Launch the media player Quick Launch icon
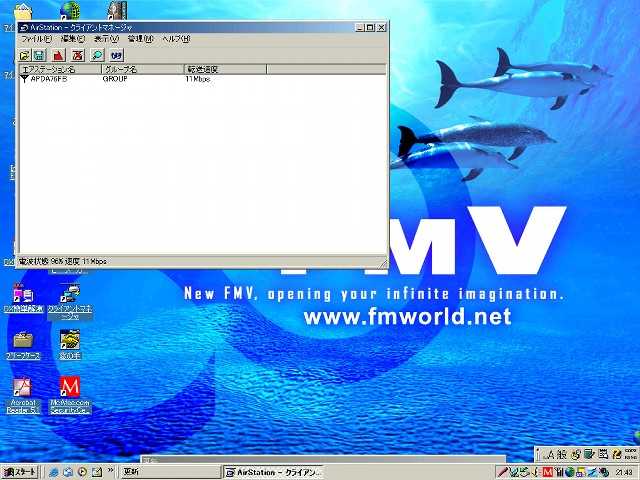The height and width of the screenshot is (480, 640). (82, 472)
